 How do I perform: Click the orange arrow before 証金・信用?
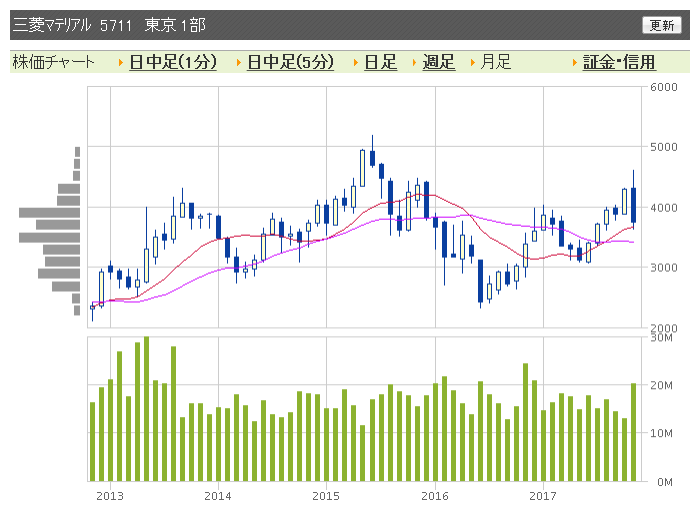(x=575, y=62)
